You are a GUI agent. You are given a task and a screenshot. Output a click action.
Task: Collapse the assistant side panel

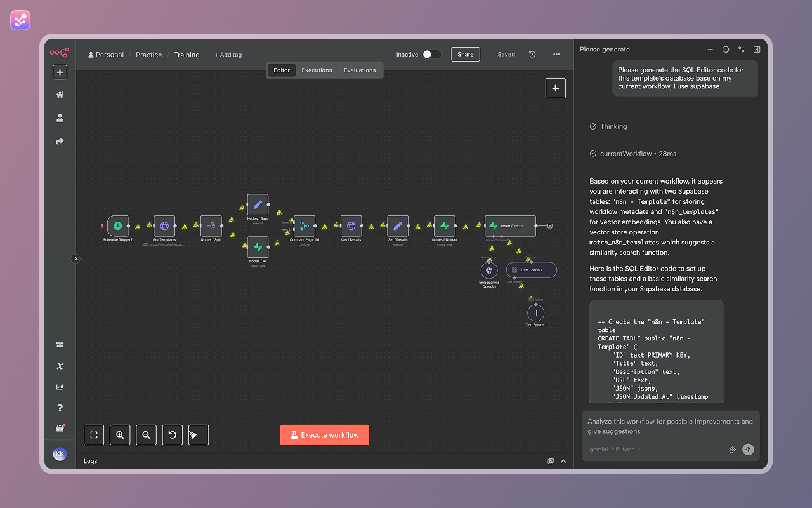(x=757, y=50)
